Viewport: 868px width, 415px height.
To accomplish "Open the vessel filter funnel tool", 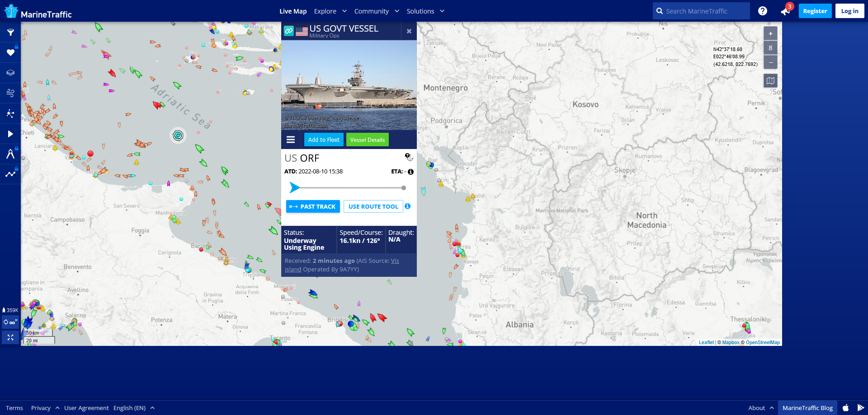I will (x=10, y=33).
